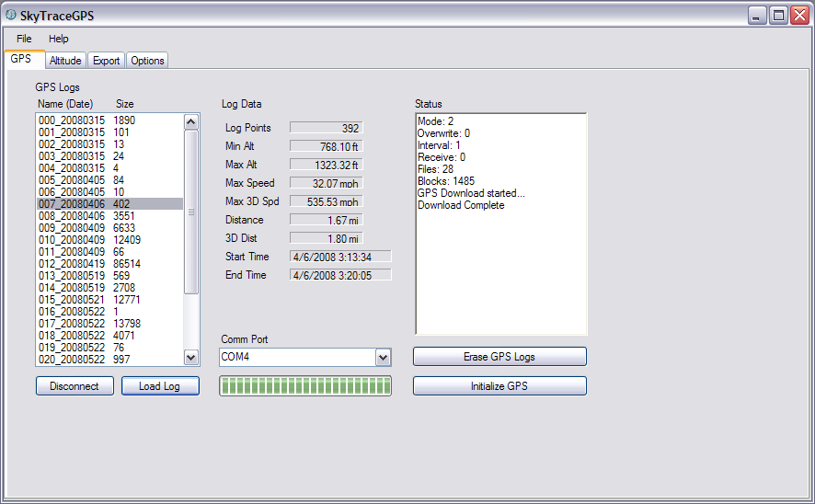Viewport: 815px width, 504px height.
Task: Select highlighted log 007_20080406
Action: [x=109, y=203]
